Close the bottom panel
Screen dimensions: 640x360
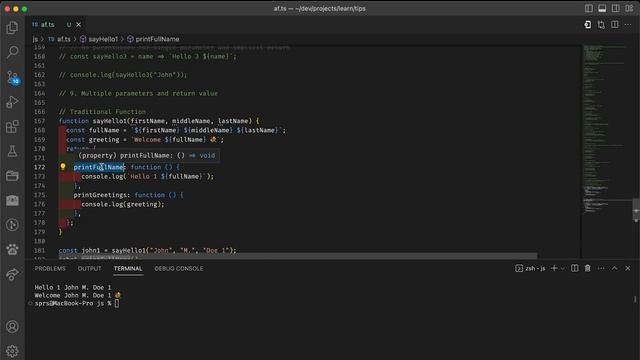point(628,268)
